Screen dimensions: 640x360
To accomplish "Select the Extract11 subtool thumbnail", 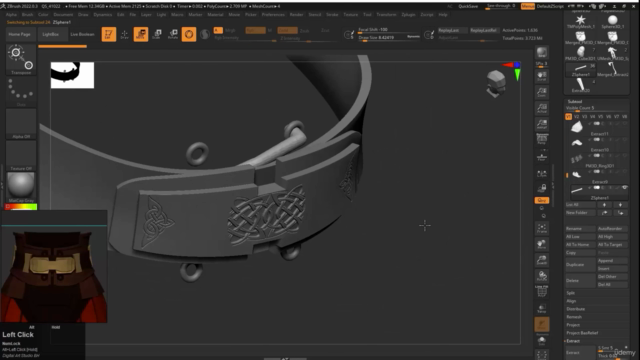I will click(x=576, y=127).
